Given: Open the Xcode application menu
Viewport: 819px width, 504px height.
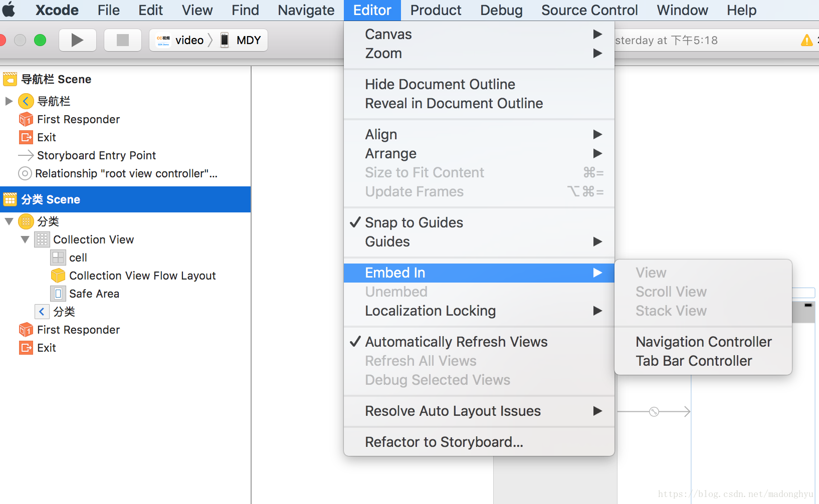Looking at the screenshot, I should (57, 10).
